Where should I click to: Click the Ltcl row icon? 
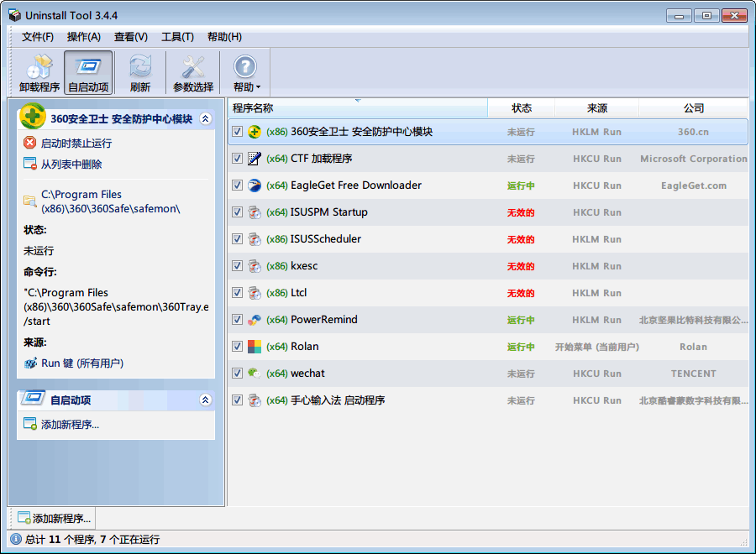(255, 293)
